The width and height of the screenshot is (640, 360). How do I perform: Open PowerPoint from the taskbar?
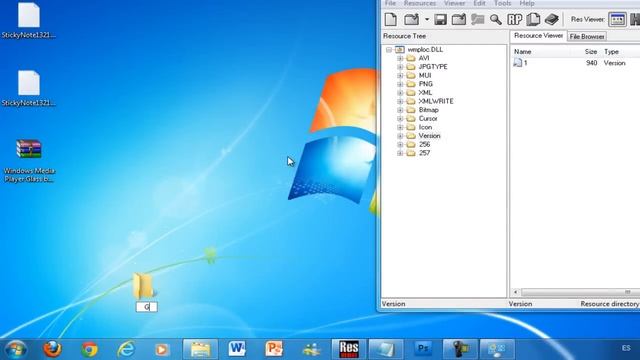(x=274, y=349)
